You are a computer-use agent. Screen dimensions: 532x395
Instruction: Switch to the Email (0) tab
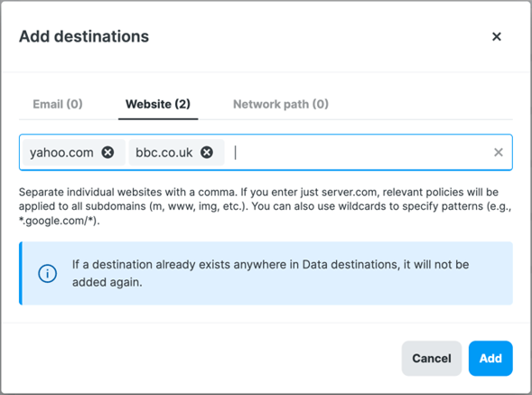(x=58, y=104)
